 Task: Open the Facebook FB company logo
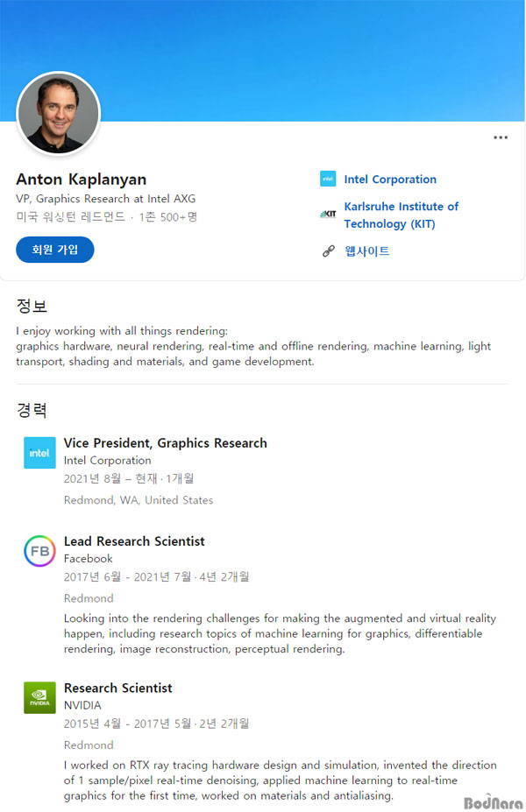pos(40,551)
